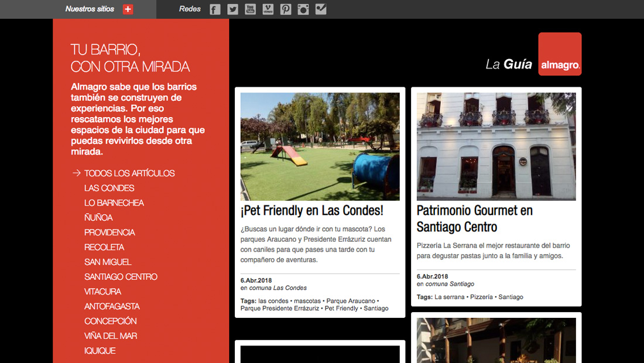Screen dimensions: 644x363
Task: Open the Vimeo icon
Action: point(268,9)
